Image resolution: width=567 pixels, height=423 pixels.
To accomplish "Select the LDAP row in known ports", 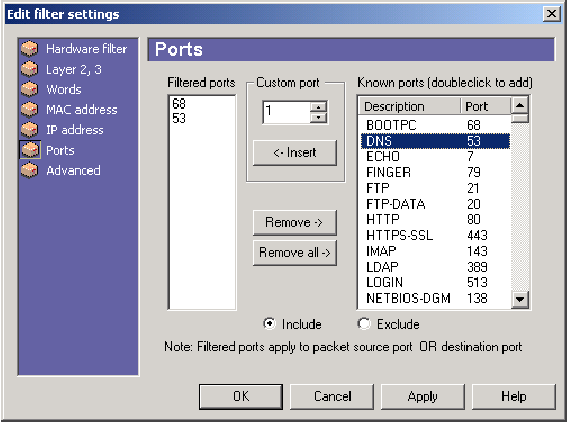I will click(x=435, y=267).
